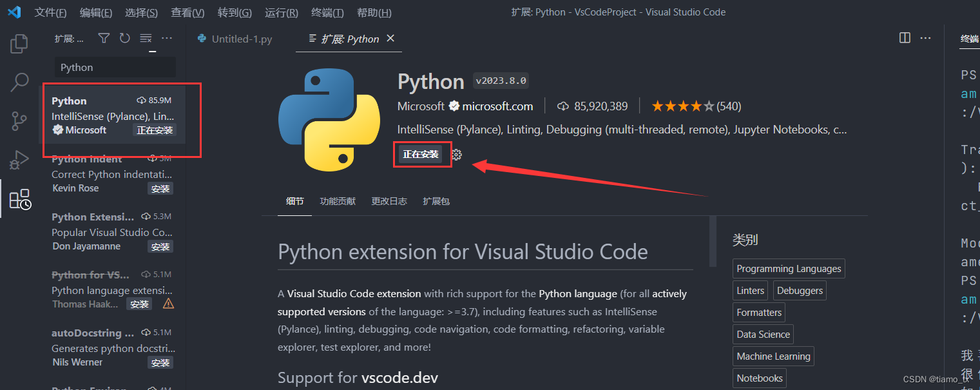
Task: Install Don Jayamanne's Python extension pack
Action: coord(160,247)
